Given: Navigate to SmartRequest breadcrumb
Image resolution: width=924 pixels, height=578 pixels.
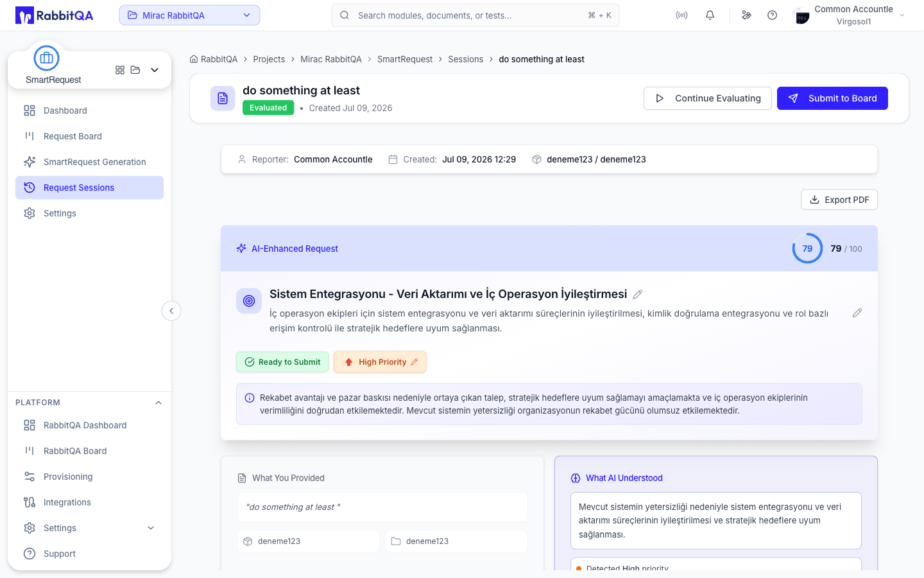Looking at the screenshot, I should [x=405, y=59].
